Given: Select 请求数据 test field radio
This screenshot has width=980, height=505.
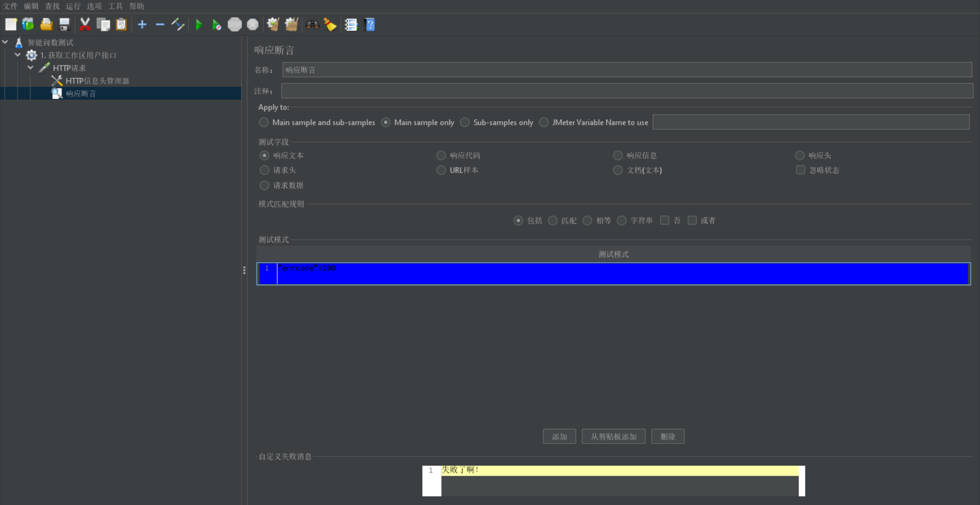Looking at the screenshot, I should [x=264, y=186].
